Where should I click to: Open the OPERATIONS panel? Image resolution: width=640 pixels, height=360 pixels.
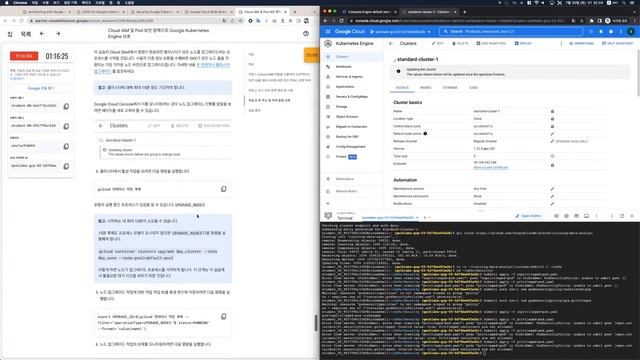[x=581, y=43]
